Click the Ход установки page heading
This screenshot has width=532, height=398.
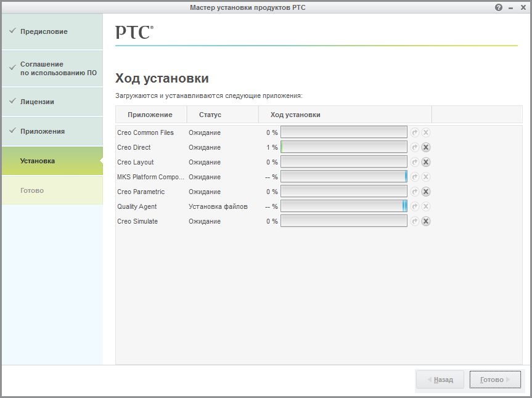click(x=162, y=78)
